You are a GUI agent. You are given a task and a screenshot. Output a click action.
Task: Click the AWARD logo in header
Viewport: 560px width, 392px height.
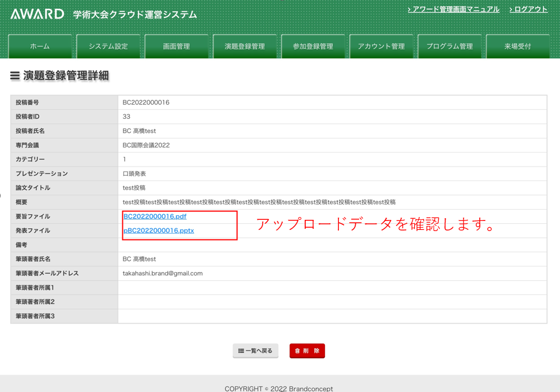37,14
